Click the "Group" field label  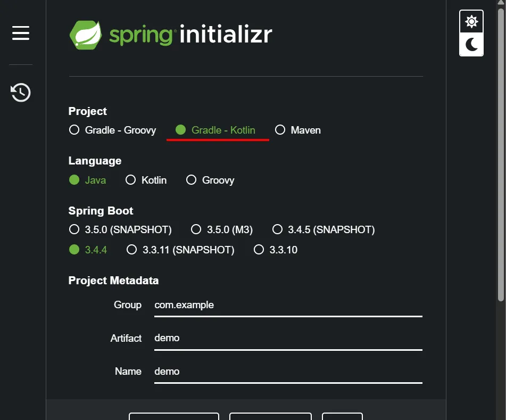[x=128, y=304]
